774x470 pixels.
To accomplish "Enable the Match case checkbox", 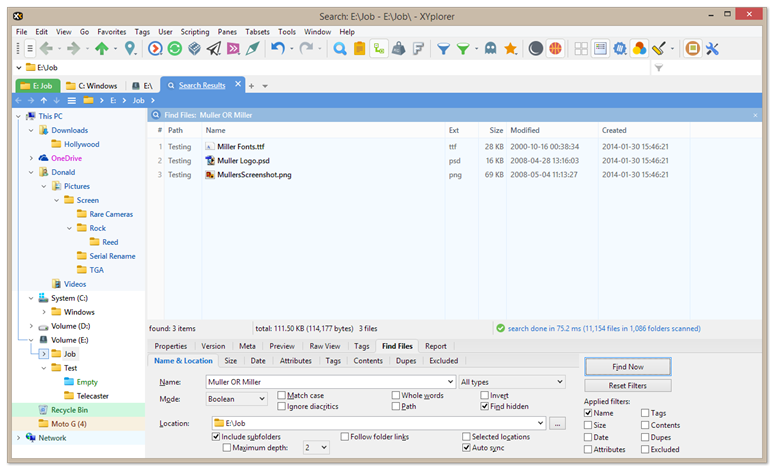I will (x=283, y=395).
